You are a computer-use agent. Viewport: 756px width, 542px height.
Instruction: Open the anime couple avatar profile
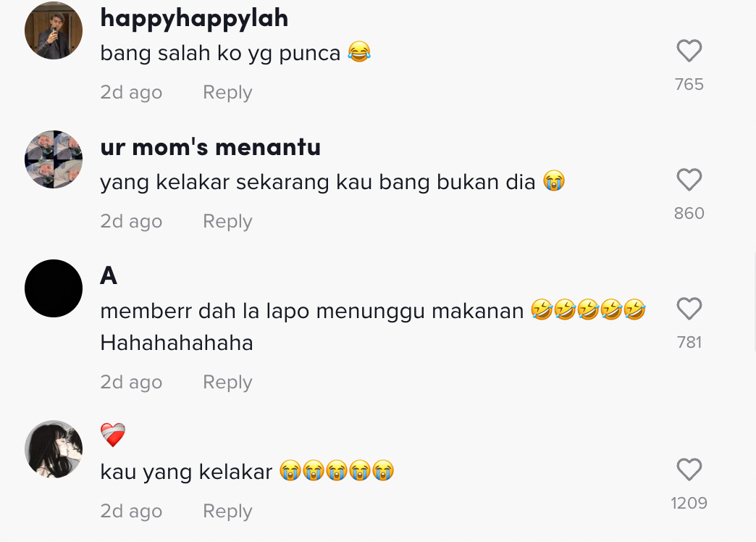click(54, 449)
